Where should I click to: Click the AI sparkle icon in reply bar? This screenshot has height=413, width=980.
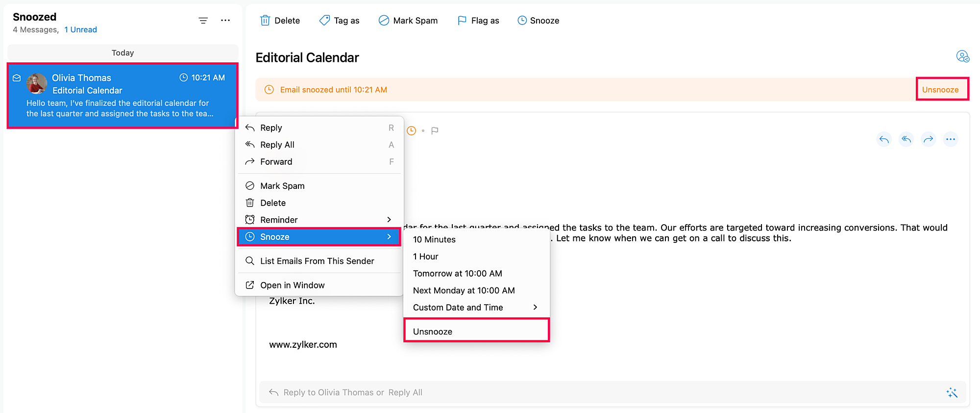click(x=952, y=392)
